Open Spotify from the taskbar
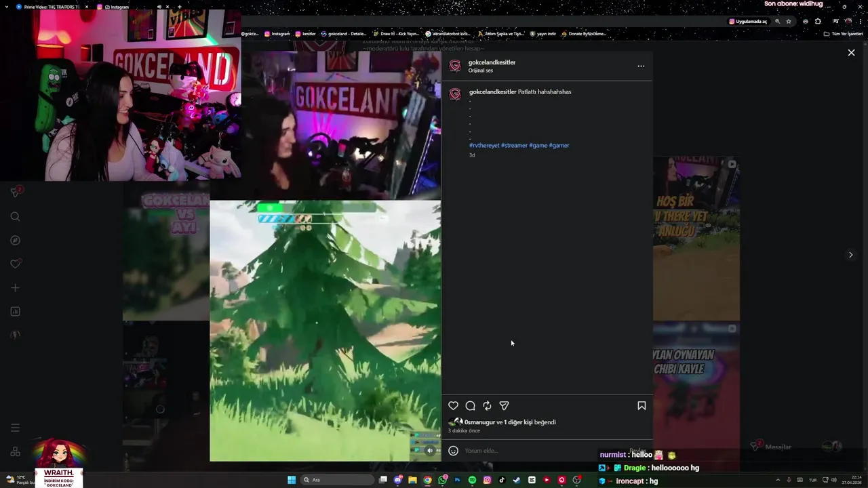This screenshot has height=488, width=868. (x=472, y=480)
